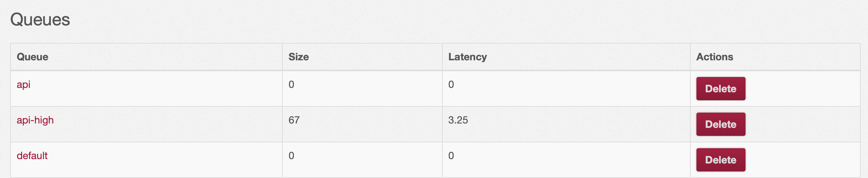
Task: Delete the default queue
Action: (x=720, y=160)
